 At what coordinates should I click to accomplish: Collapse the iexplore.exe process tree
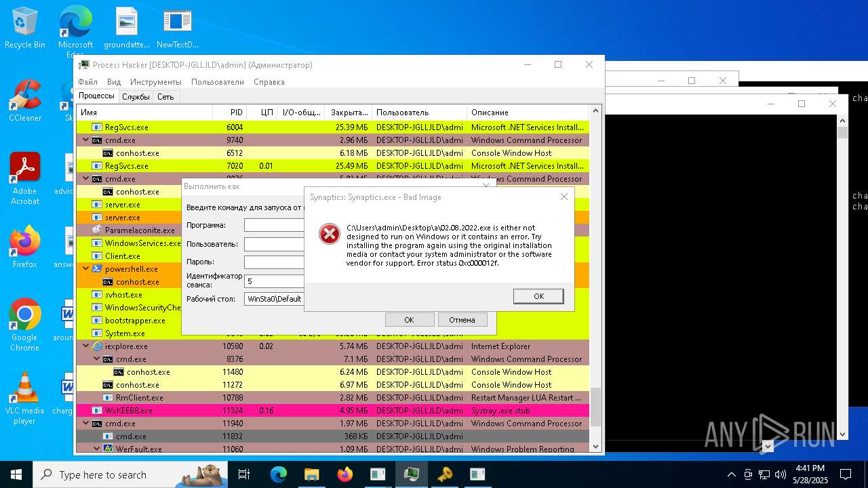click(x=86, y=346)
